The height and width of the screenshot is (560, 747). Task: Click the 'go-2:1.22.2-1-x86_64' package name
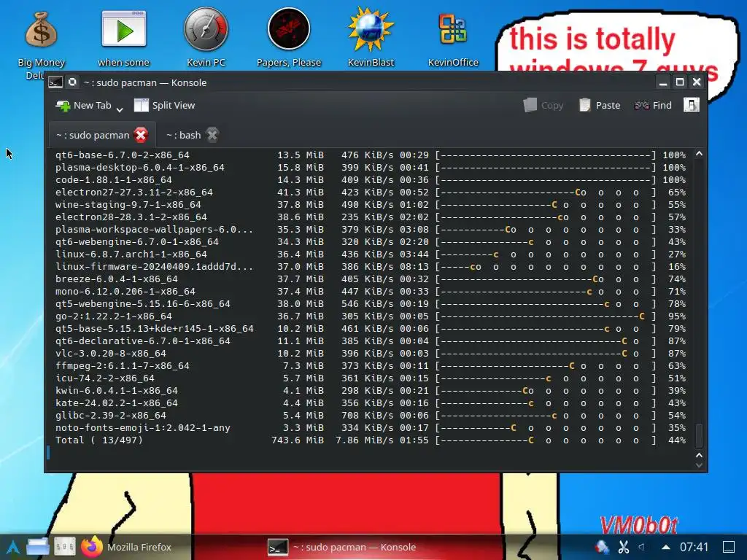[x=113, y=316]
